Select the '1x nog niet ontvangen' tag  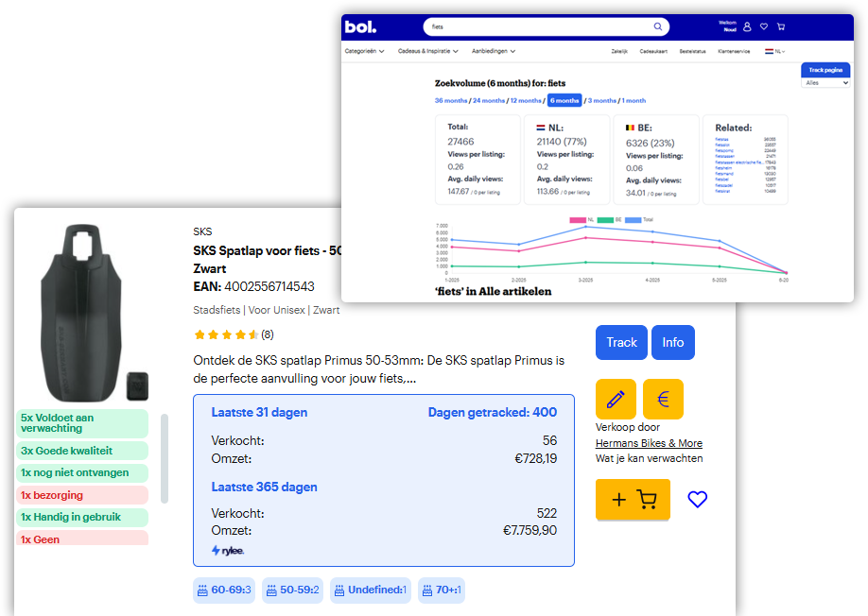82,472
